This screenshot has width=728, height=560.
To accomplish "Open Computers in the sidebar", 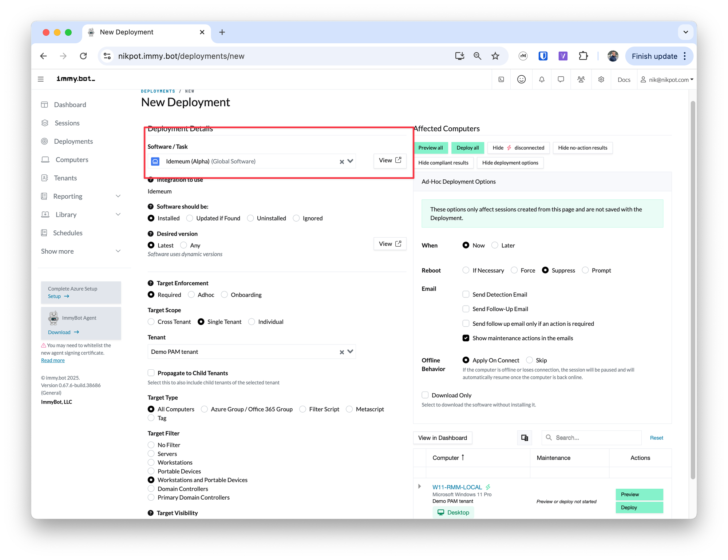I will [72, 160].
